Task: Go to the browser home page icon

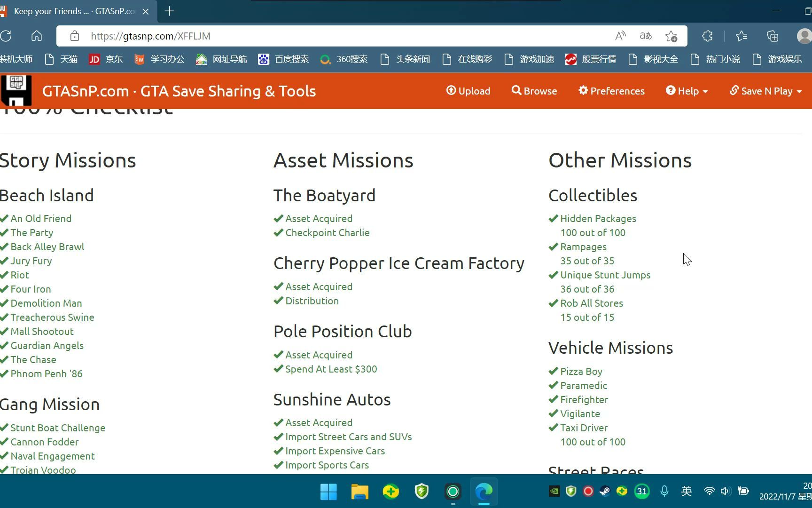Action: click(x=37, y=36)
